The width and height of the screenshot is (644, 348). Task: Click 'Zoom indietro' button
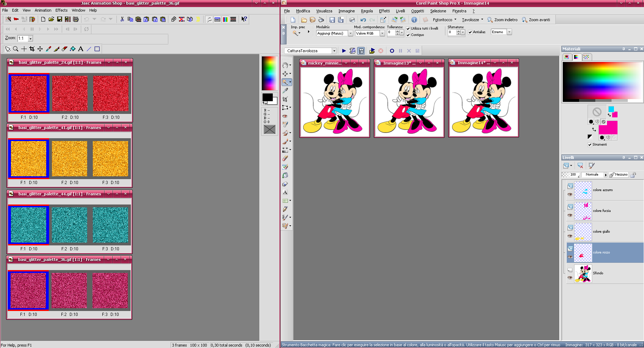502,20
